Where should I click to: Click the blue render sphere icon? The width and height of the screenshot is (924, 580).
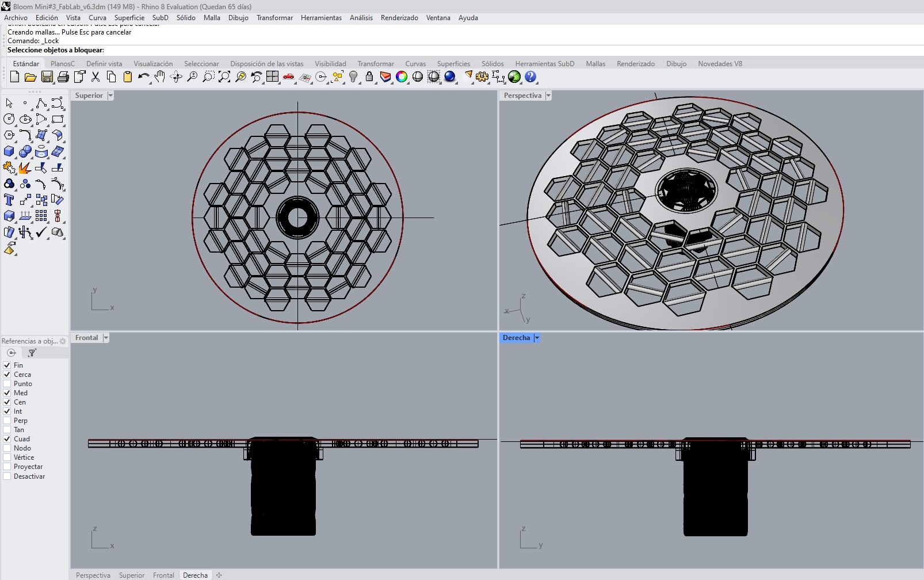pyautogui.click(x=450, y=77)
